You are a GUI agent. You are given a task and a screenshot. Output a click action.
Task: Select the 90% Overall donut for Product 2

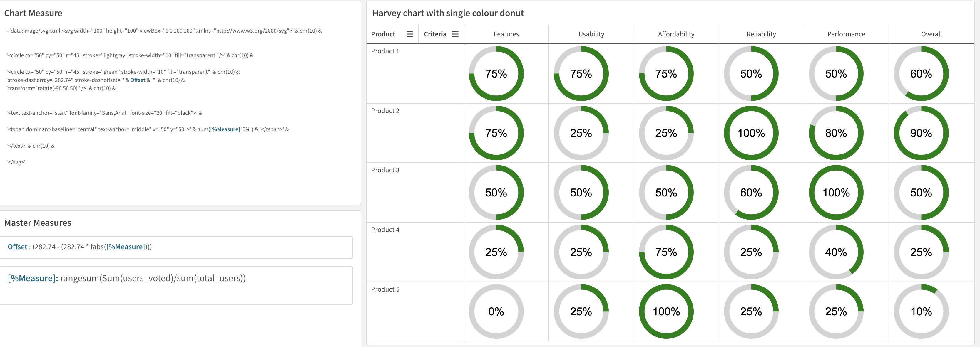pyautogui.click(x=921, y=133)
